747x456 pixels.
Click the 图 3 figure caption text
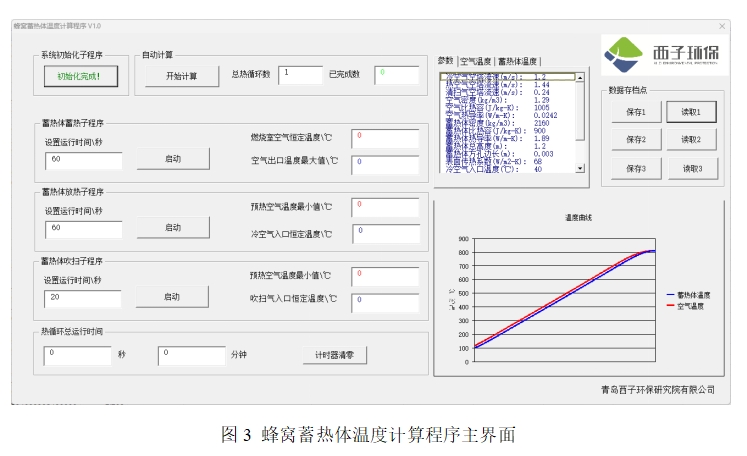coord(368,435)
